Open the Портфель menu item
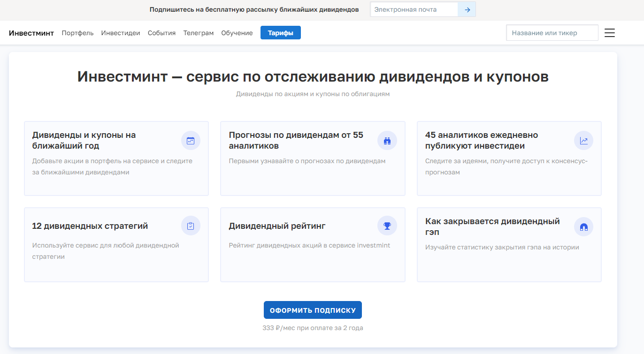The width and height of the screenshot is (644, 354). [77, 33]
